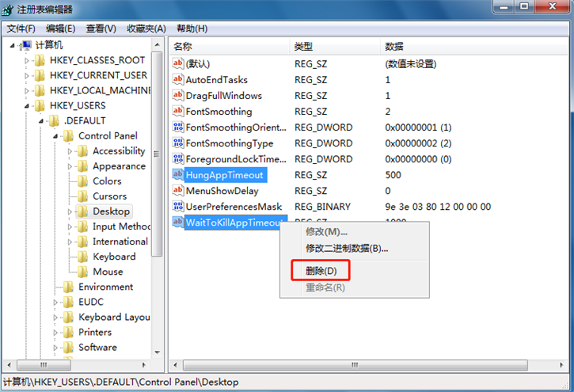Click the Registry Editor title bar icon
This screenshot has height=392, width=574.
(10, 10)
